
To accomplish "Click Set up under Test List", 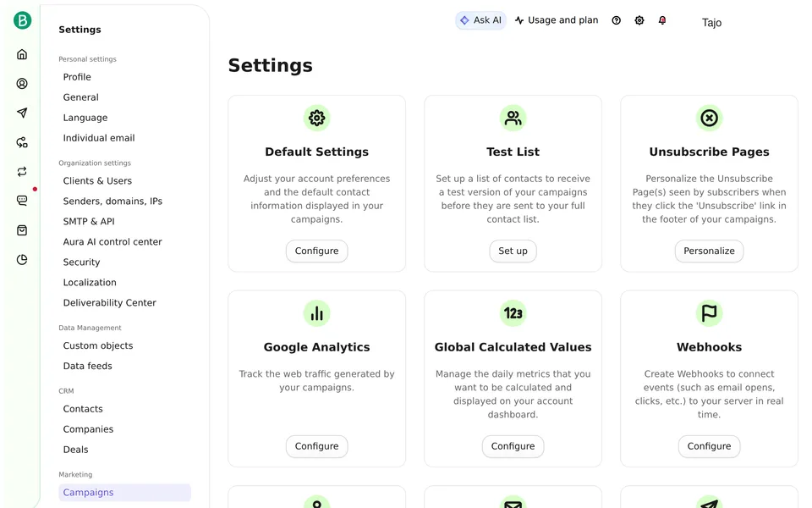I will 513,251.
